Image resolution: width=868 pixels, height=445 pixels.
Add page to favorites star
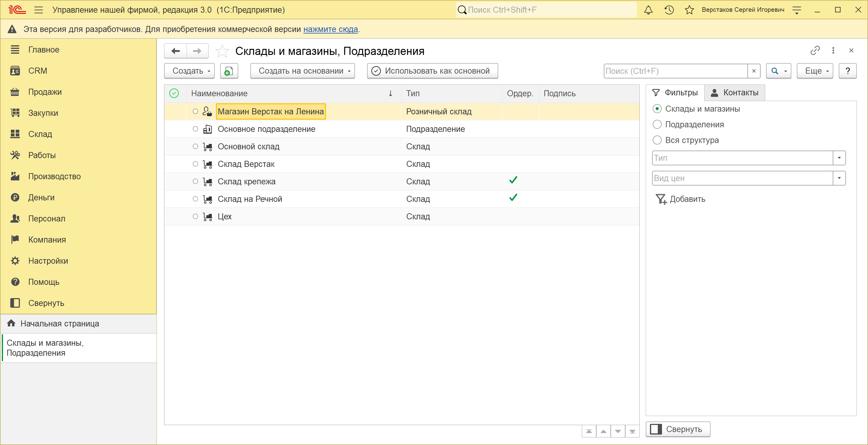222,51
